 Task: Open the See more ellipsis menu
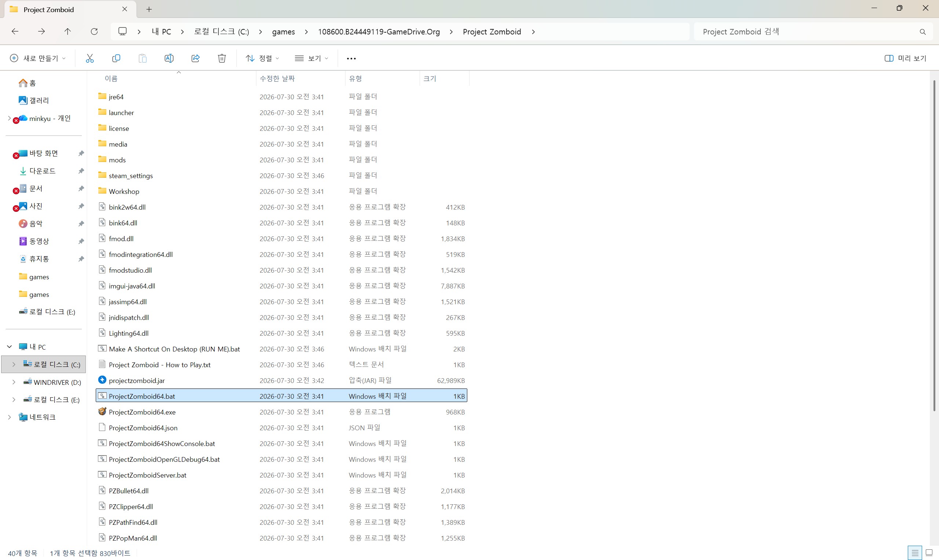tap(351, 59)
